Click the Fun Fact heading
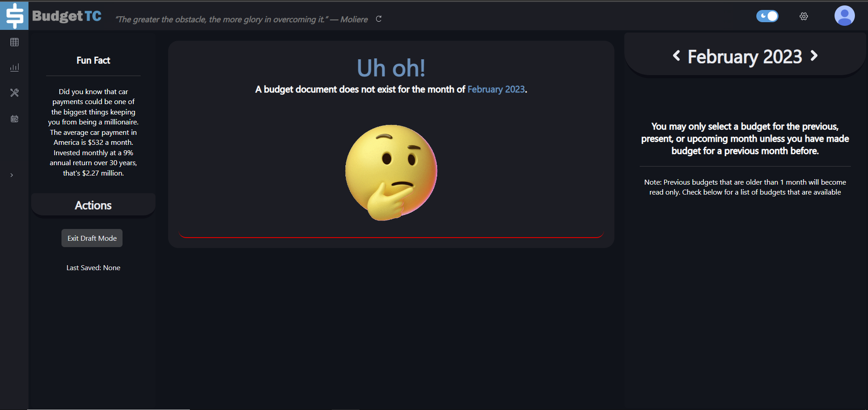 (93, 61)
